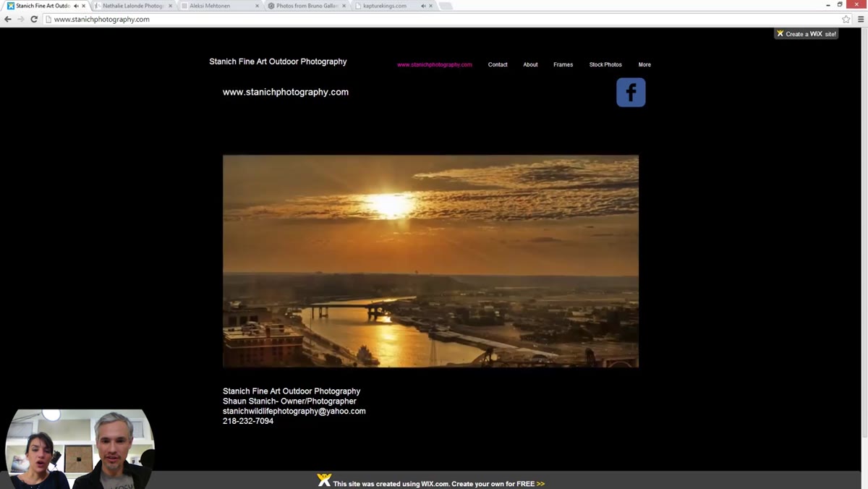
Task: Go back using the browser back arrow
Action: (8, 20)
